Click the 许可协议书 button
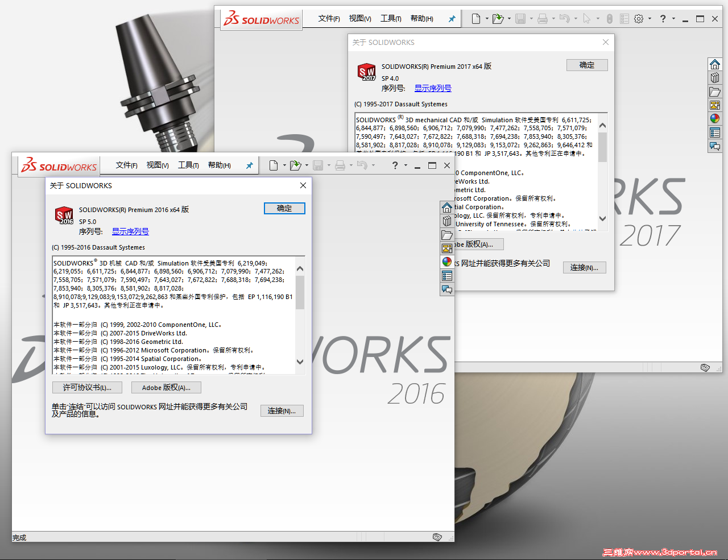Screen dimensions: 728x560 click(87, 388)
